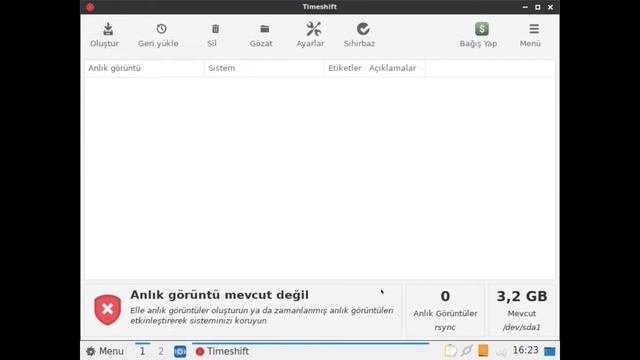640x360 pixels.
Task: Click blue show desktop icon in taskbar
Action: point(180,351)
